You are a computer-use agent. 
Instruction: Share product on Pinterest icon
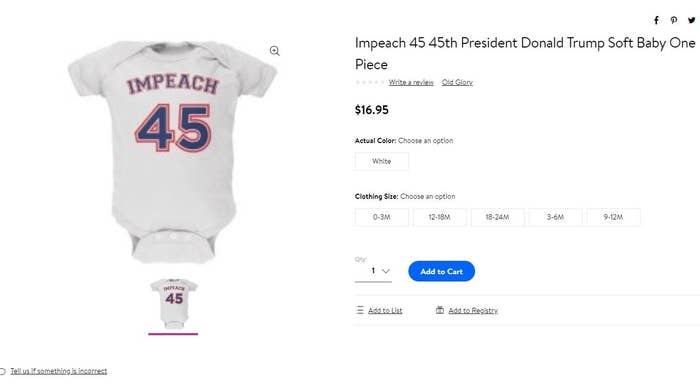[x=674, y=20]
